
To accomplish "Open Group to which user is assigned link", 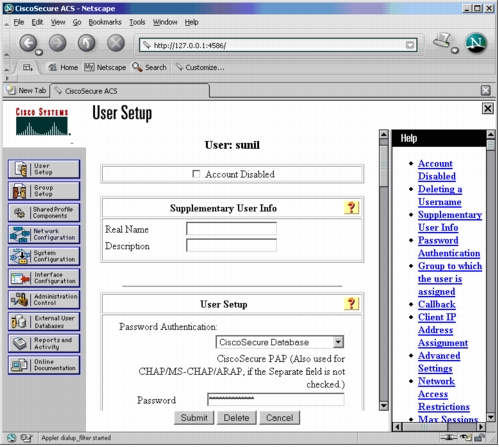I will (450, 279).
